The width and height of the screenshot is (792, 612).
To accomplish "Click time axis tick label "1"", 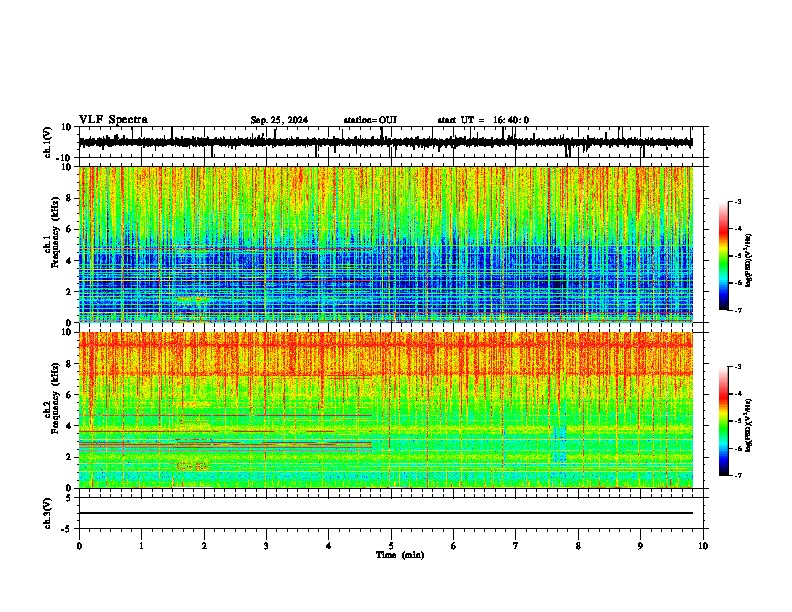I will [x=141, y=546].
